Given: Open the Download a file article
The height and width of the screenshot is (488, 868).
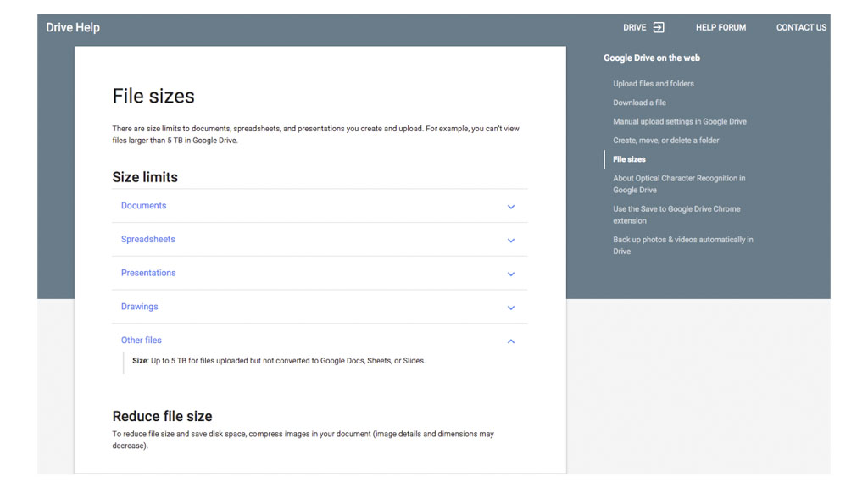Looking at the screenshot, I should coord(639,103).
